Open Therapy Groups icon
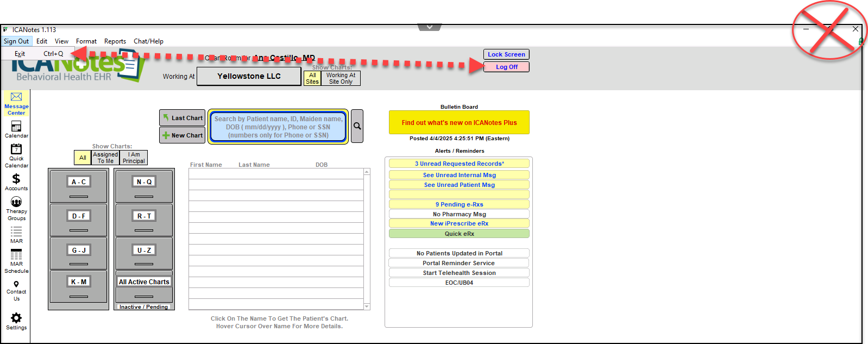The height and width of the screenshot is (344, 868). (16, 202)
